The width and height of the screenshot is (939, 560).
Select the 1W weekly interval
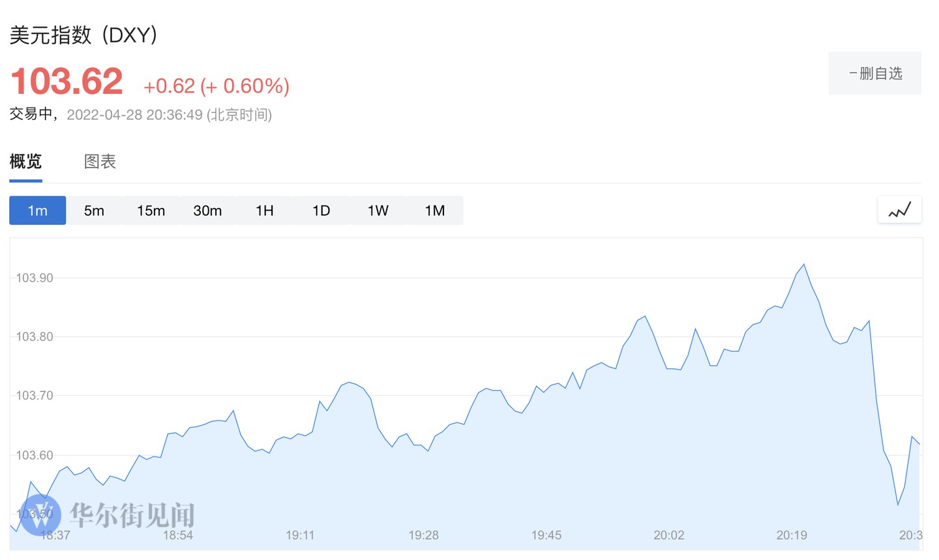(378, 211)
